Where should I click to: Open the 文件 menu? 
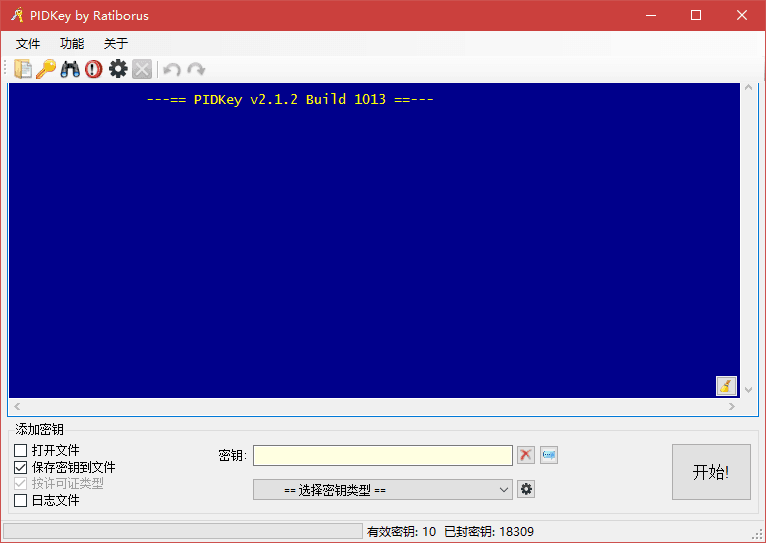(28, 43)
